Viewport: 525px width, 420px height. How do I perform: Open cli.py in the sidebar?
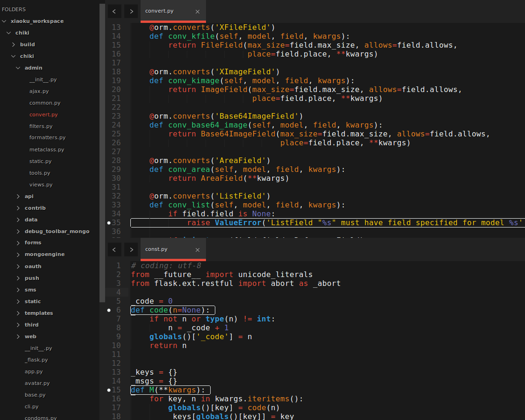click(31, 406)
